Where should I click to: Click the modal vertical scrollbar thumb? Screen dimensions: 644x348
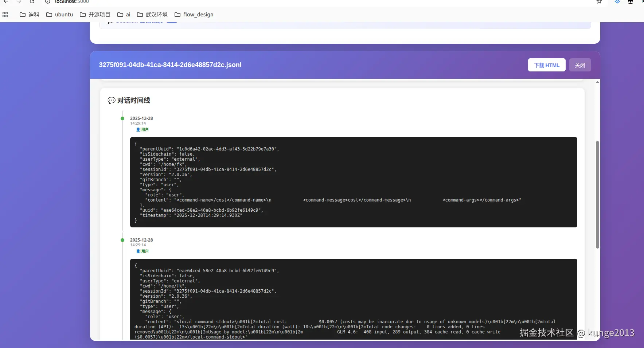point(597,195)
